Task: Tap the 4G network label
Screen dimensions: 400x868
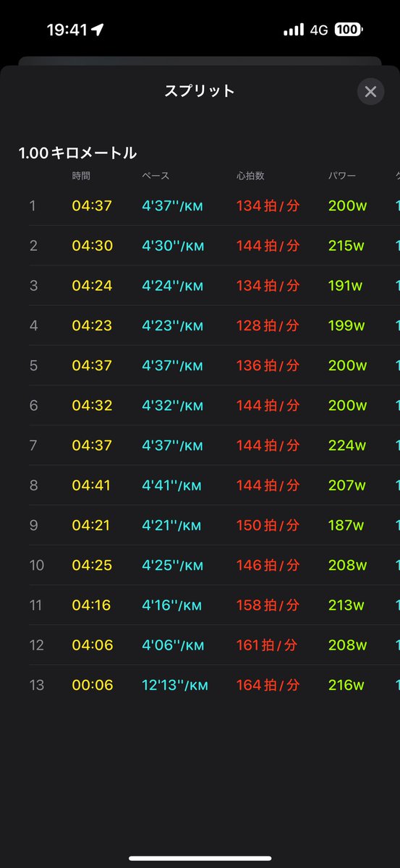Action: (319, 30)
